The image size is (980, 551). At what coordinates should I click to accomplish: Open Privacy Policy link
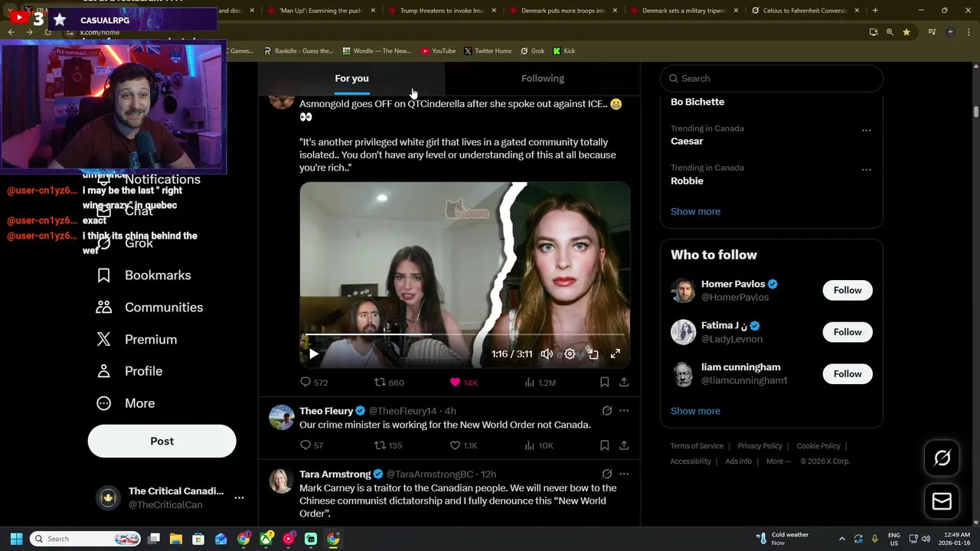[x=759, y=446]
